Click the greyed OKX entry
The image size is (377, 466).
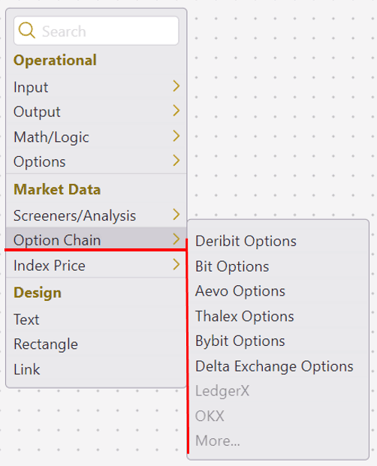[278, 416]
